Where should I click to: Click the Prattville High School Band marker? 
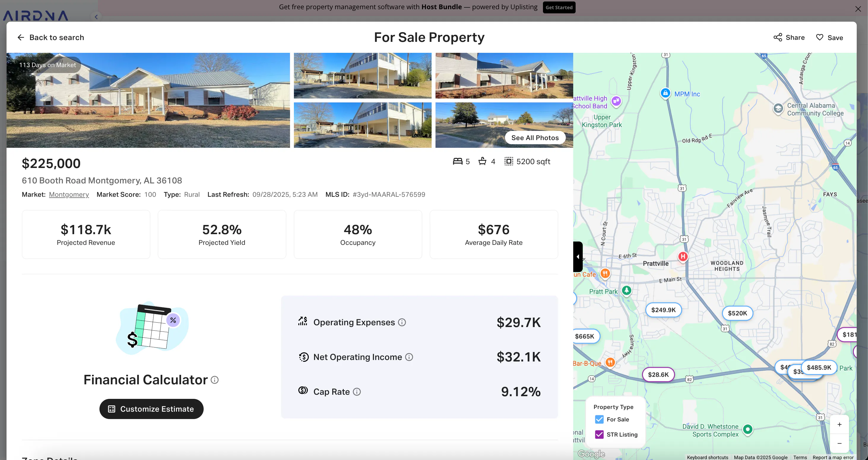click(616, 101)
